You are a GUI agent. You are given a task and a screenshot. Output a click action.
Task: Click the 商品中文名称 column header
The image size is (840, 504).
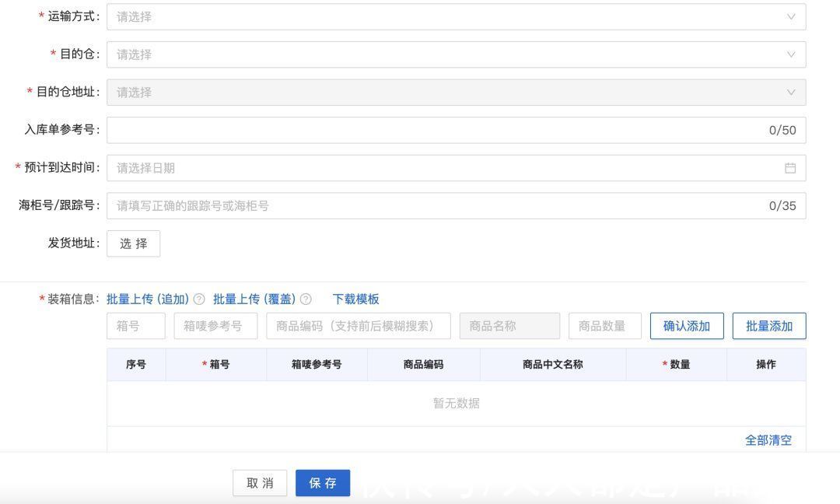553,364
